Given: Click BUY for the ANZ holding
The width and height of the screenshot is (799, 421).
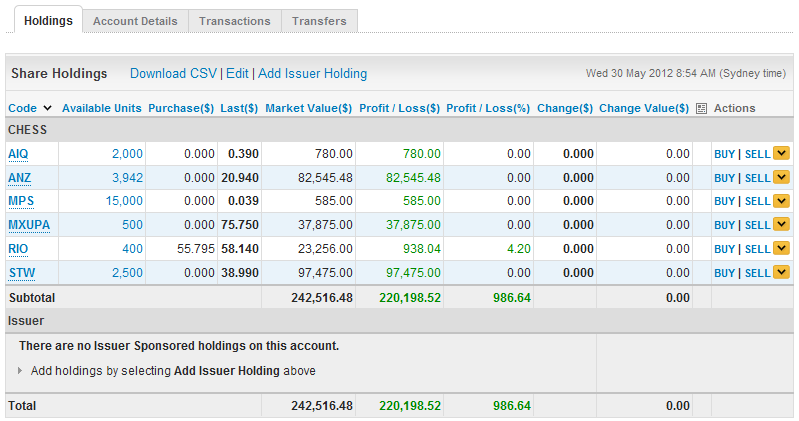Looking at the screenshot, I should (724, 178).
